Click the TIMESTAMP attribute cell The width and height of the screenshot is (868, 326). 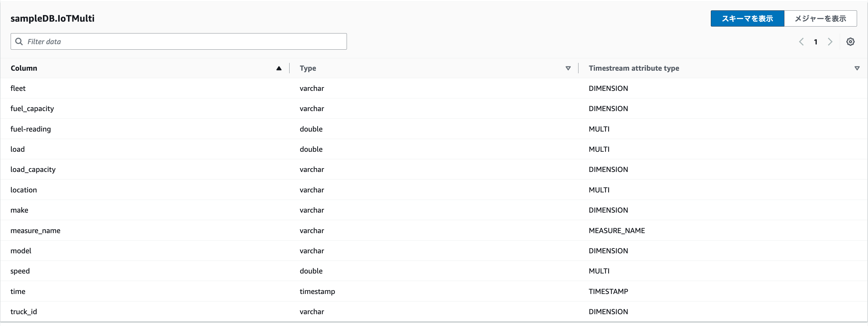click(608, 291)
